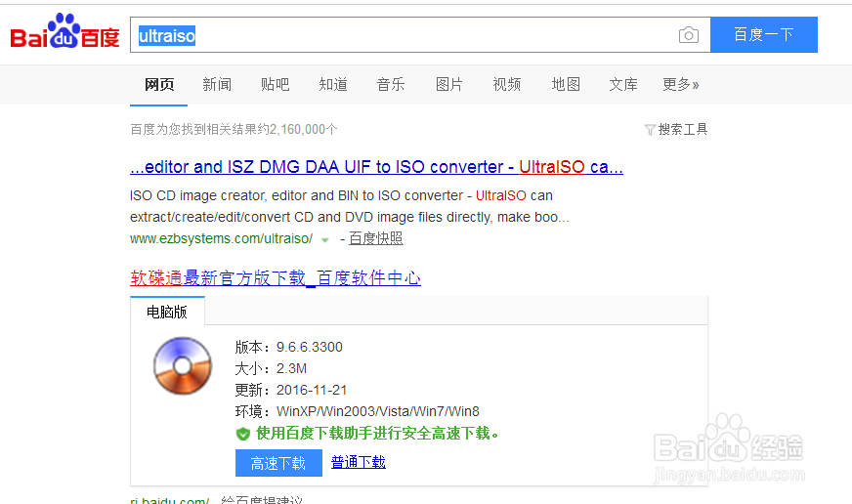
Task: Switch to the 图片 tab
Action: point(448,84)
